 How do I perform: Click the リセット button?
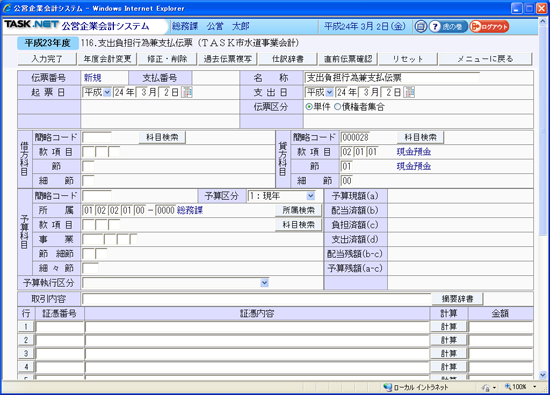(x=408, y=59)
